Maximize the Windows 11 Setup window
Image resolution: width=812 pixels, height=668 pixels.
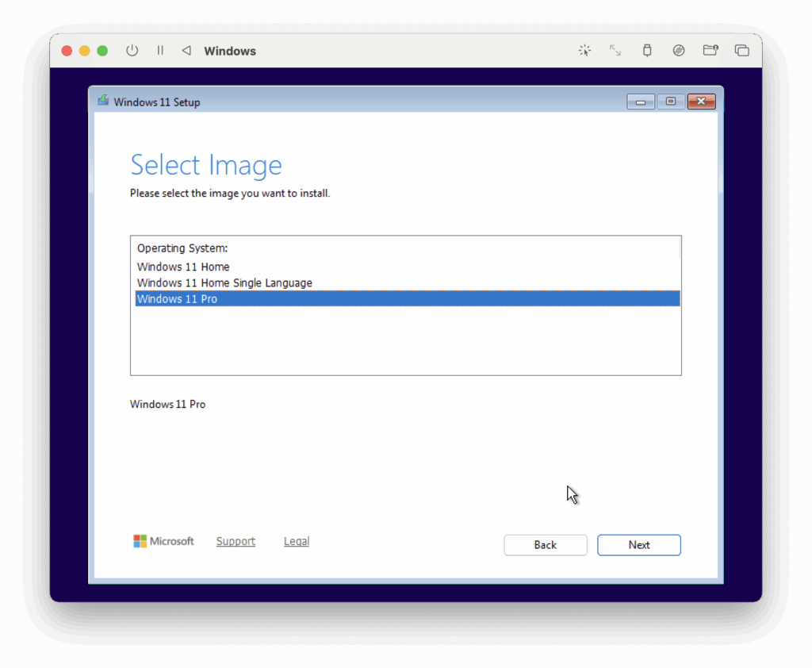tap(671, 101)
